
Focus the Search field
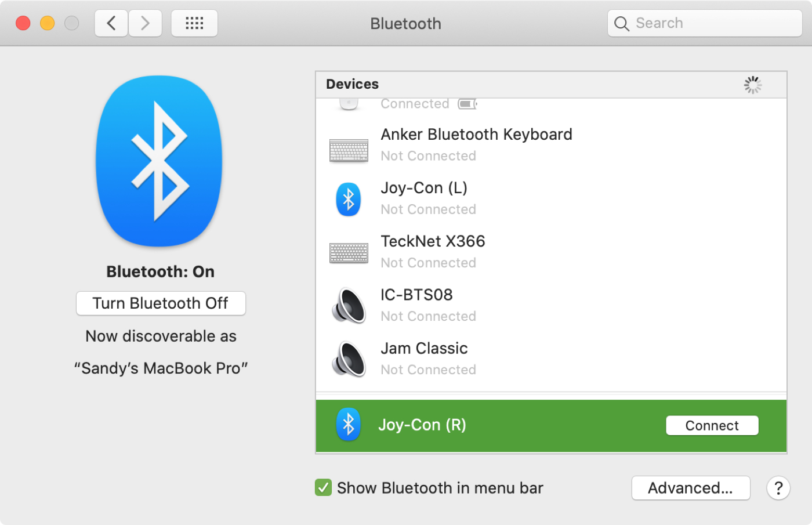pos(705,23)
